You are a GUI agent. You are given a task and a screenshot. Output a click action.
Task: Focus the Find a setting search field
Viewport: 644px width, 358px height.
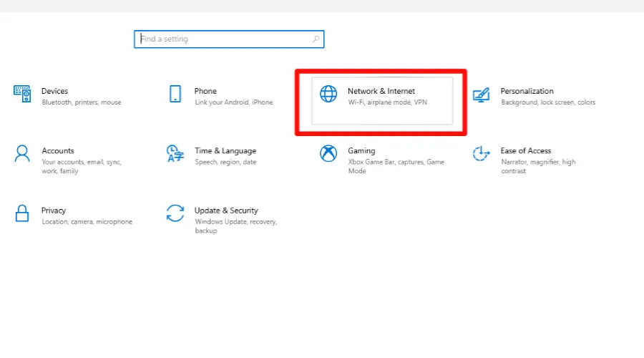point(229,39)
